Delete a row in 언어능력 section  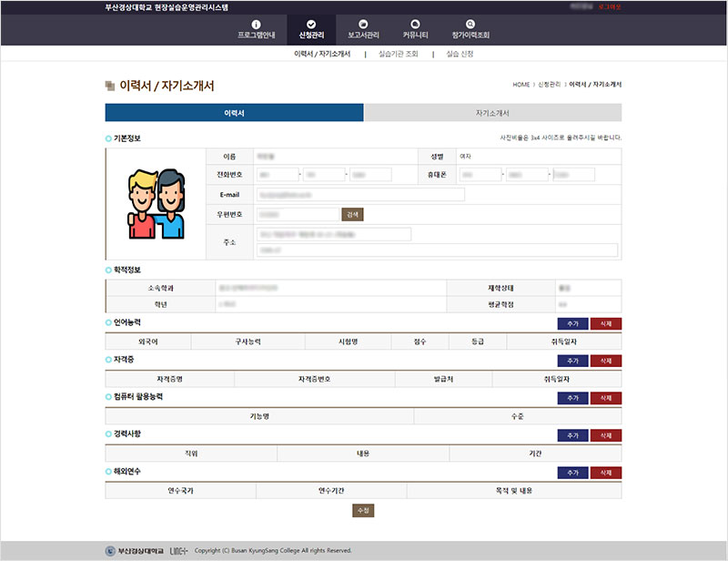(x=606, y=323)
